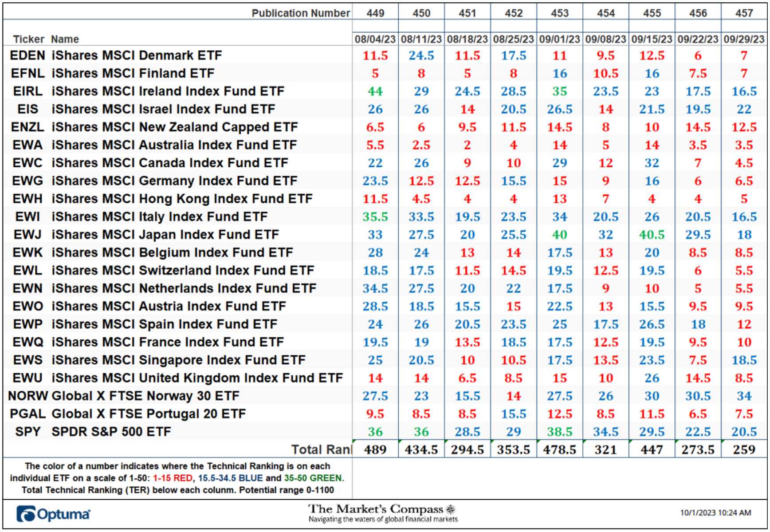Screen dimensions: 770x532
Task: Select SPDR S&P 500 ETF name
Action: [x=111, y=432]
